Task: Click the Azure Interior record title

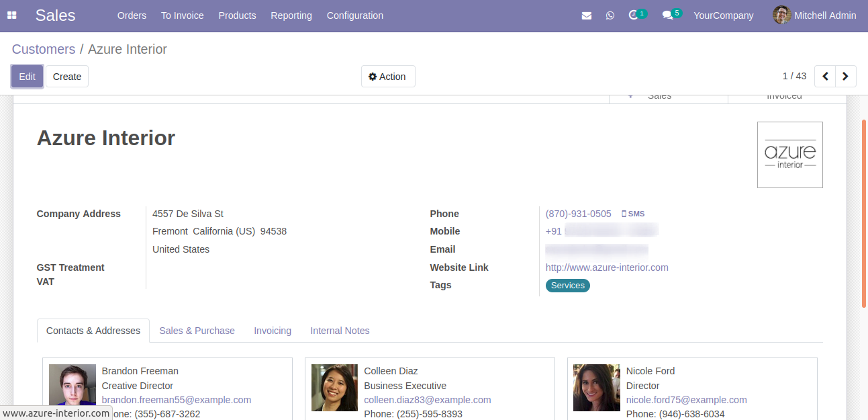Action: coord(106,138)
